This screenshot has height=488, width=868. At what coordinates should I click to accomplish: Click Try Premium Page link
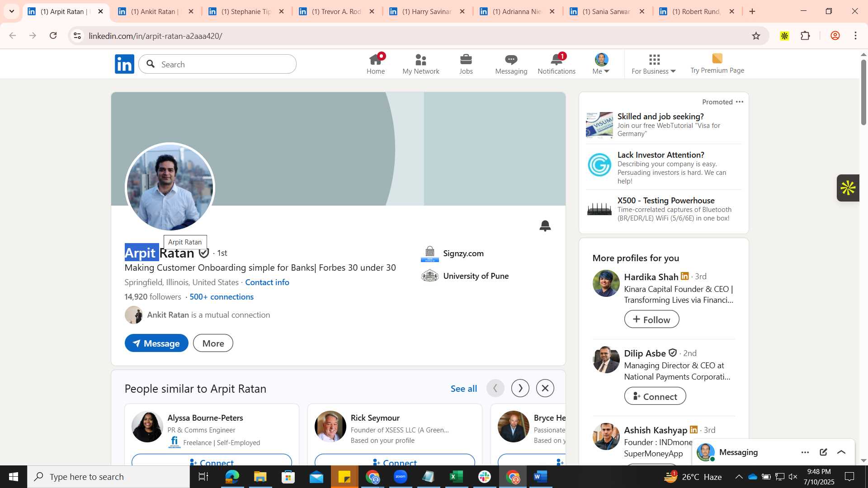click(x=717, y=64)
